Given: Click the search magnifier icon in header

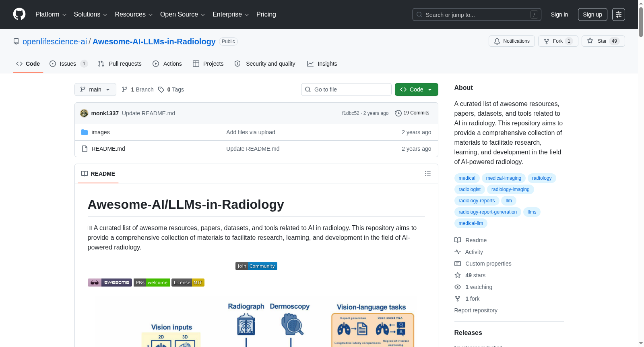Looking at the screenshot, I should (x=419, y=15).
